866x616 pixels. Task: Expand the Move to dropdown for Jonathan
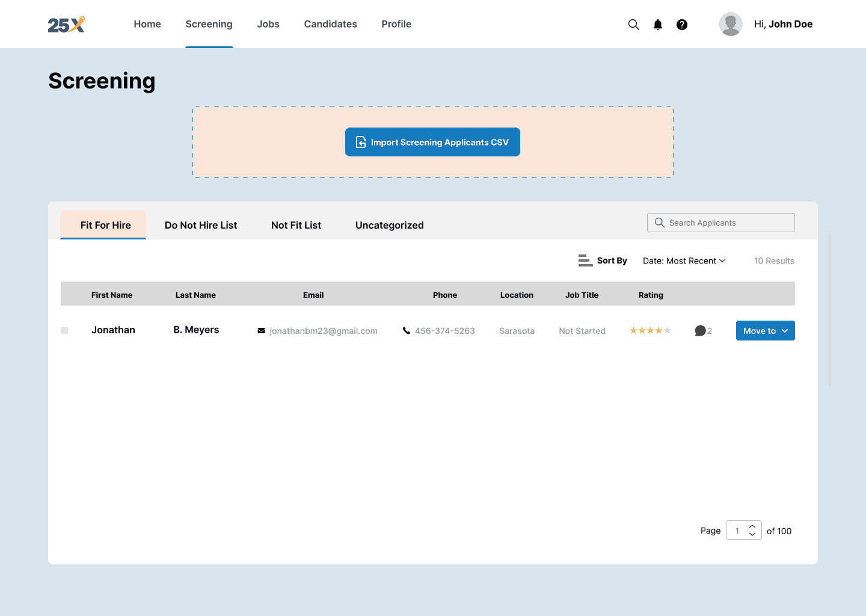[x=765, y=330]
